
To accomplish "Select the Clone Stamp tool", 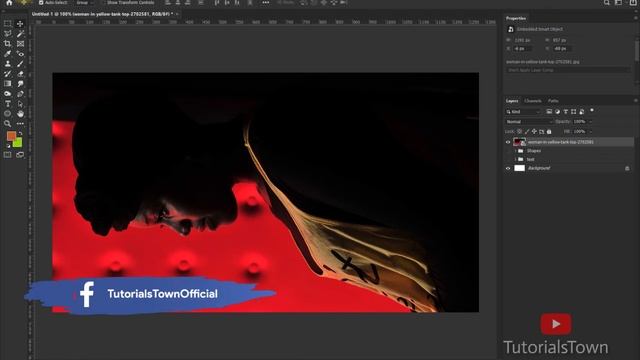I will tap(7, 64).
